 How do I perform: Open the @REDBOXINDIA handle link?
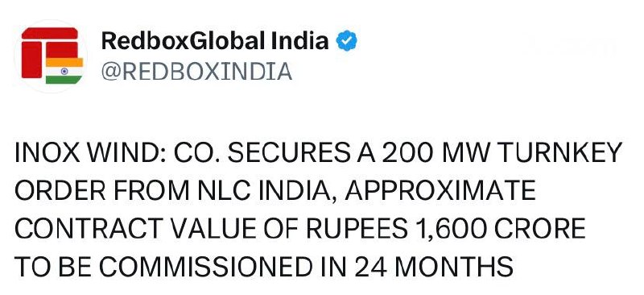[196, 72]
